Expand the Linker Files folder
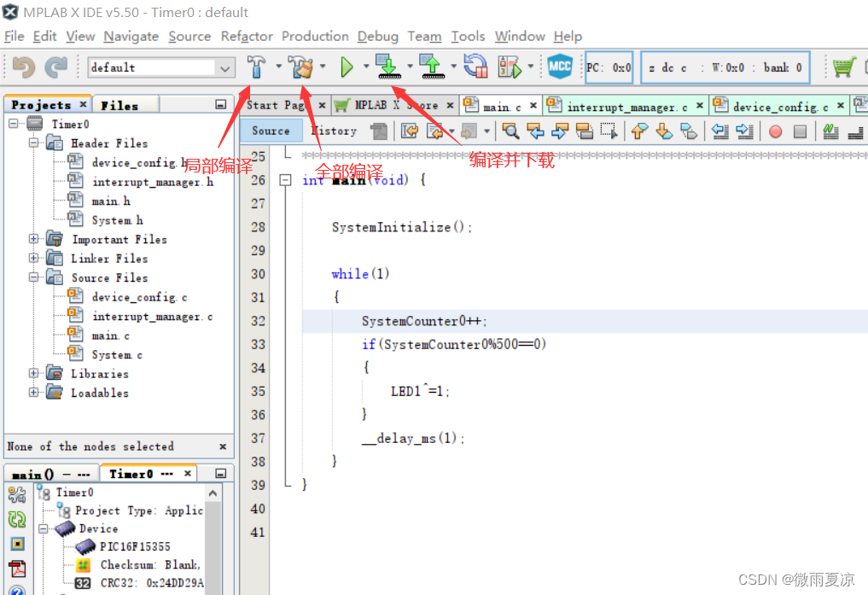The image size is (868, 595). coord(34,258)
